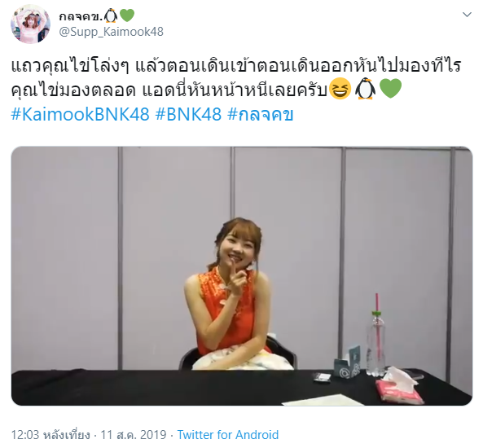Click the date 11 ส.ค. 2019
The width and height of the screenshot is (483, 448).
(134, 435)
